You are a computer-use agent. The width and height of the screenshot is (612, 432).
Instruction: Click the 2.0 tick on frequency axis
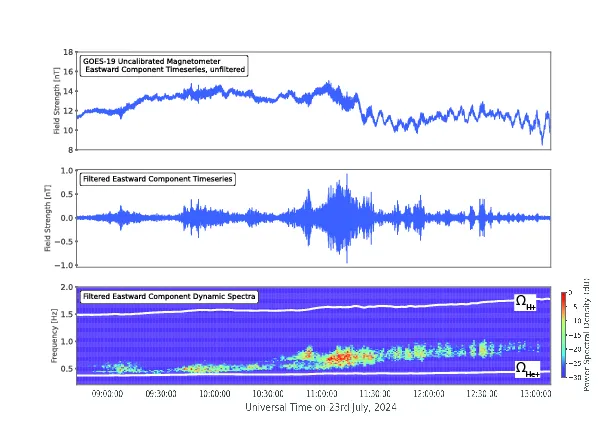pyautogui.click(x=67, y=287)
